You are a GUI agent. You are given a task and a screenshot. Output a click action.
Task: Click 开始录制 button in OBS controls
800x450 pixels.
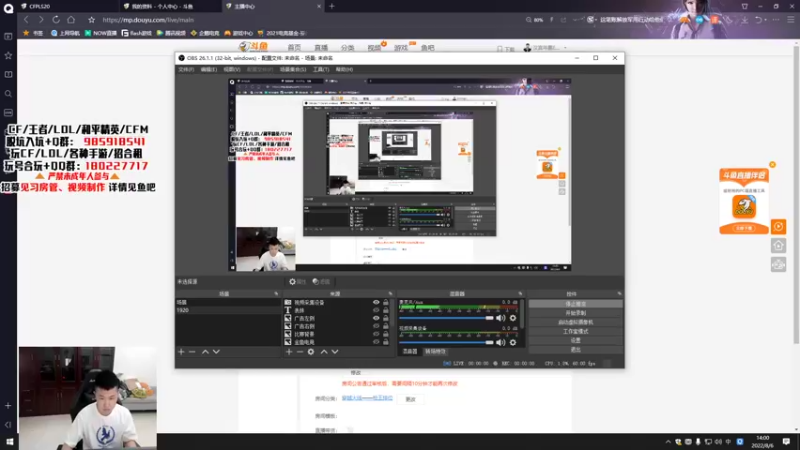[x=576, y=313]
